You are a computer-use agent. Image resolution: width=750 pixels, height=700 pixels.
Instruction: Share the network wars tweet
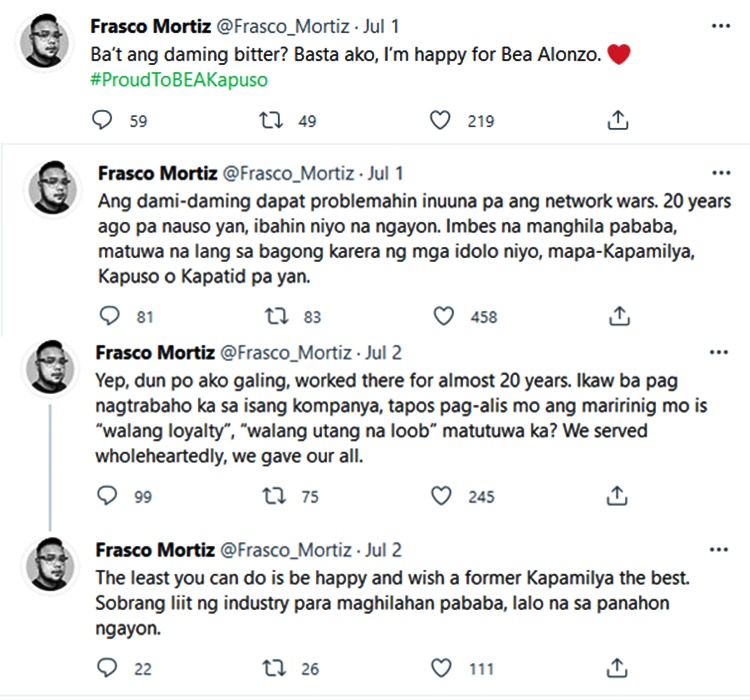(619, 317)
